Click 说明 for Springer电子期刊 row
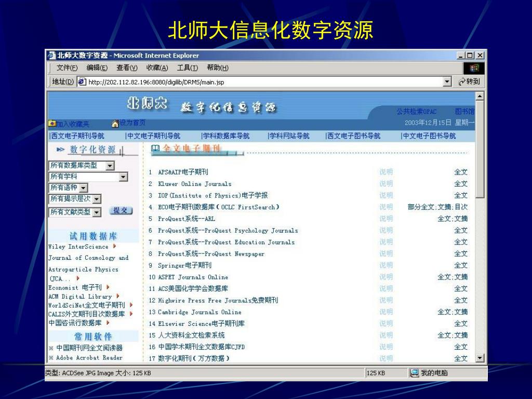 tap(386, 265)
